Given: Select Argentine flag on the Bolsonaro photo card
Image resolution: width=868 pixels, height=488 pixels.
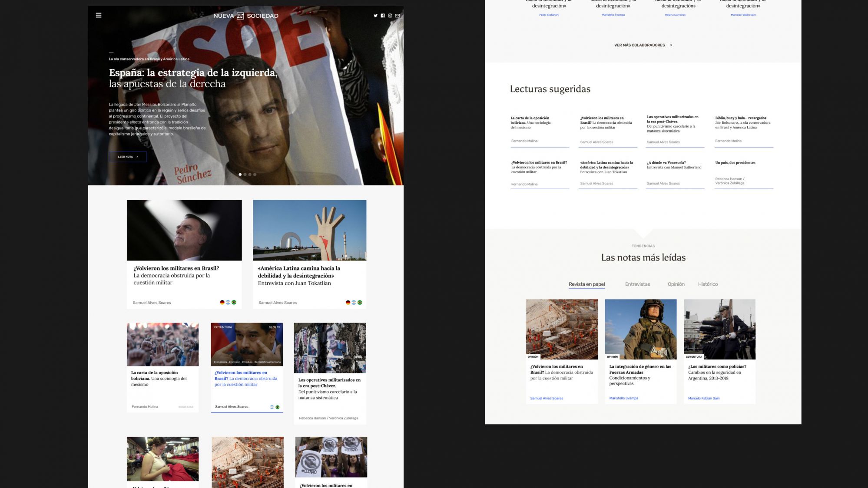Looking at the screenshot, I should click(228, 302).
